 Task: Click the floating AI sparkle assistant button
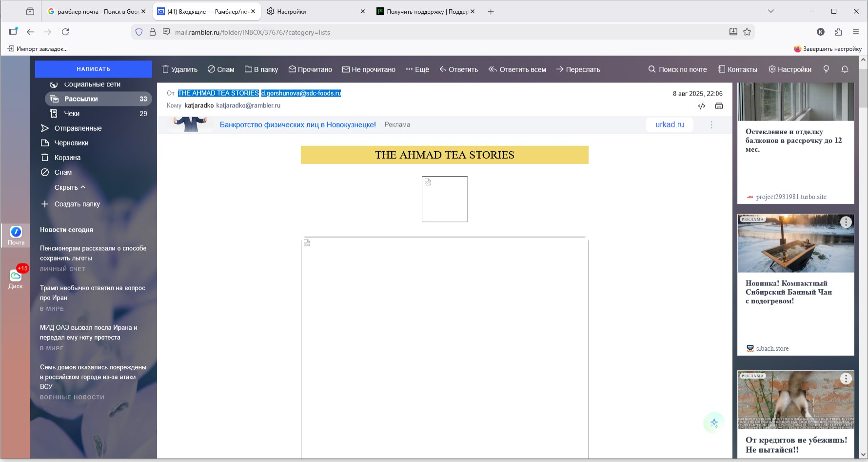coord(714,423)
